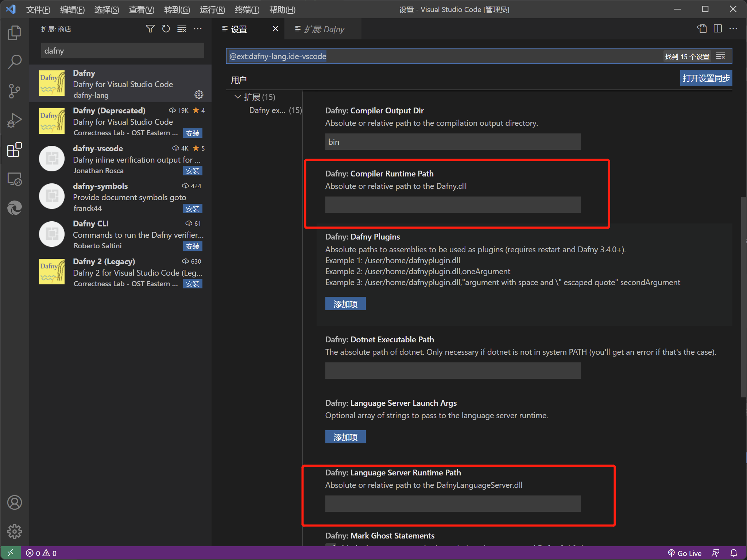Click the remote window status bar icon
747x560 pixels.
[11, 553]
